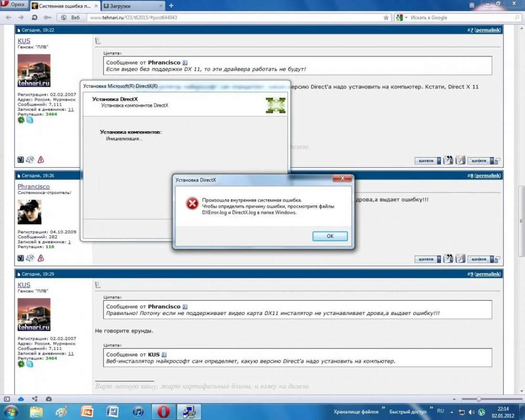Image resolution: width=525 pixels, height=420 pixels.
Task: Open Phrancisco user profile link
Action: (x=33, y=187)
